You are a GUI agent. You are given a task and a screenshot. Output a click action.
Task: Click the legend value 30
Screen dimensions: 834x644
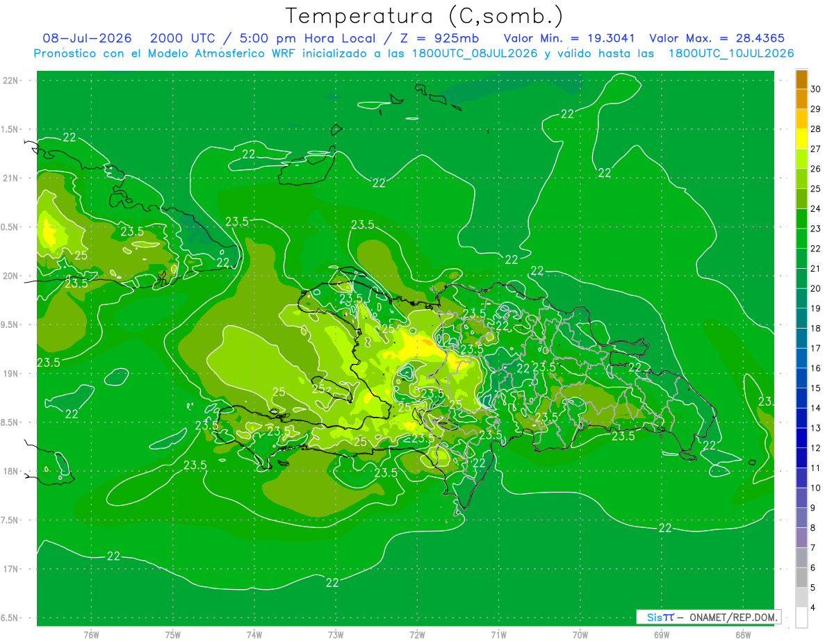pos(815,89)
